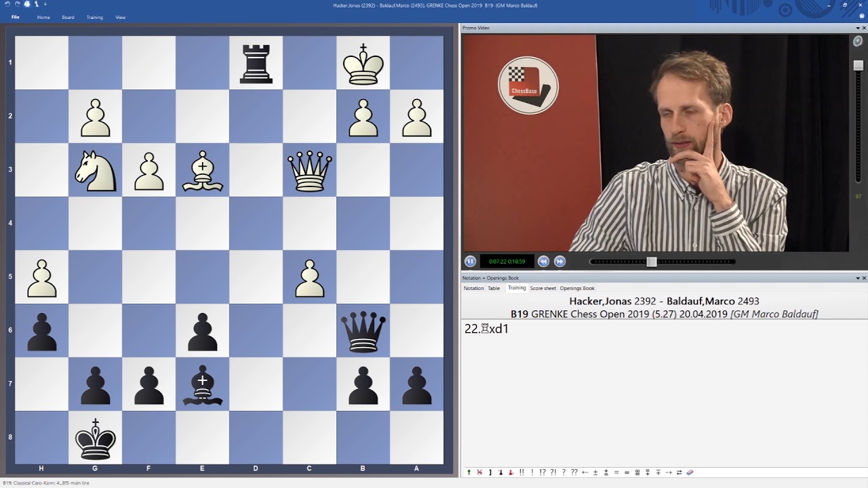Click the white queen on c3
The height and width of the screenshot is (488, 868).
click(310, 169)
